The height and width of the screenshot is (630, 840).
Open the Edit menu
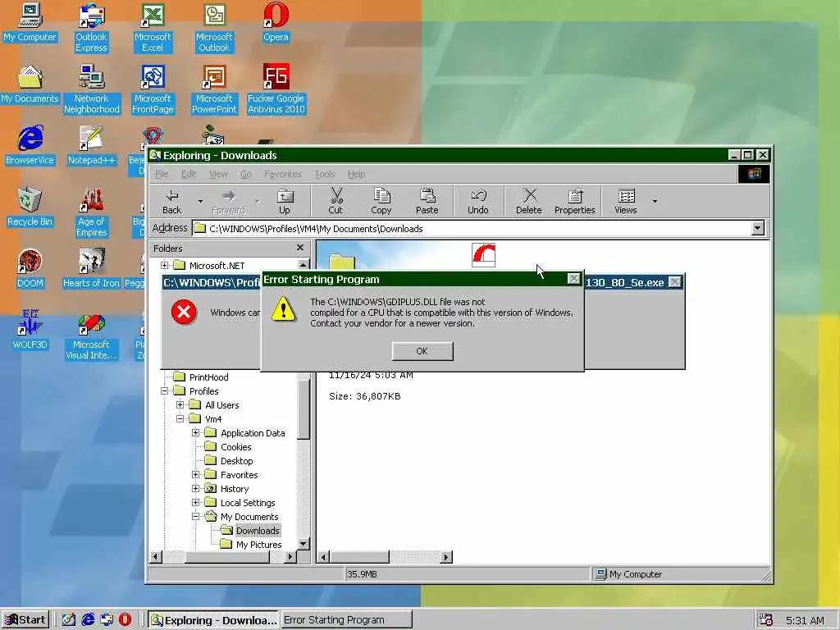click(x=189, y=174)
